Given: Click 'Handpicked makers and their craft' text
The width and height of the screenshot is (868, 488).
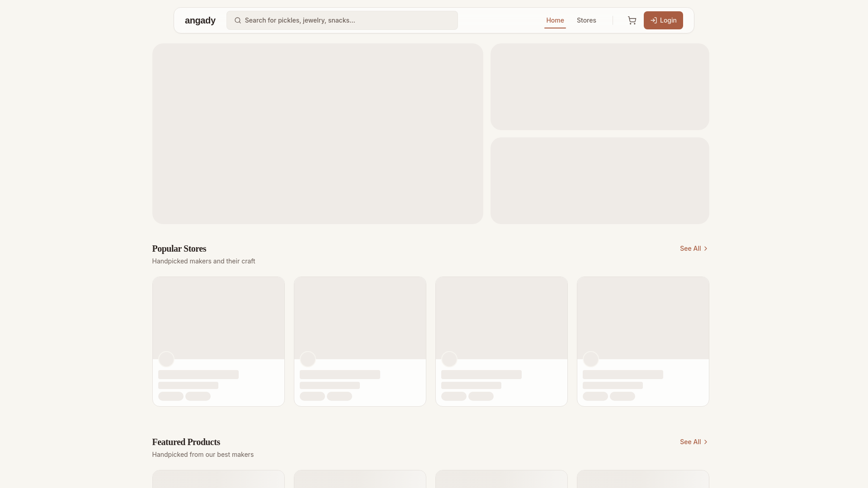Looking at the screenshot, I should click(x=203, y=261).
